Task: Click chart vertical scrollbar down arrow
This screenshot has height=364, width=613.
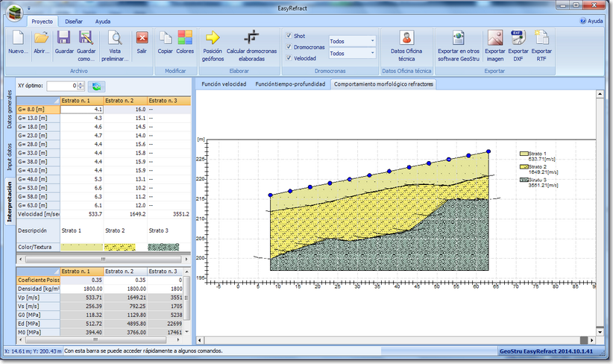Action: [600, 332]
